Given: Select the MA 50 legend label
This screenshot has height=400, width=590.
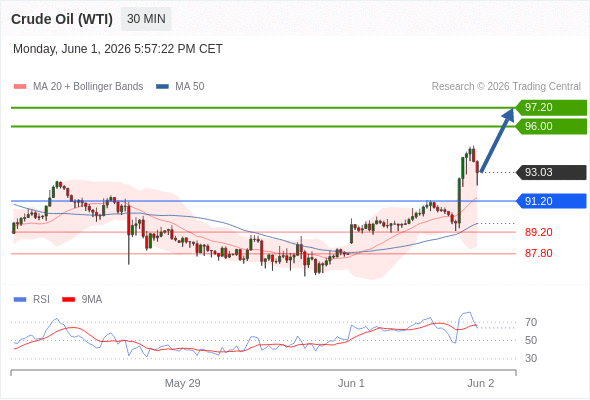Looking at the screenshot, I should pos(190,87).
